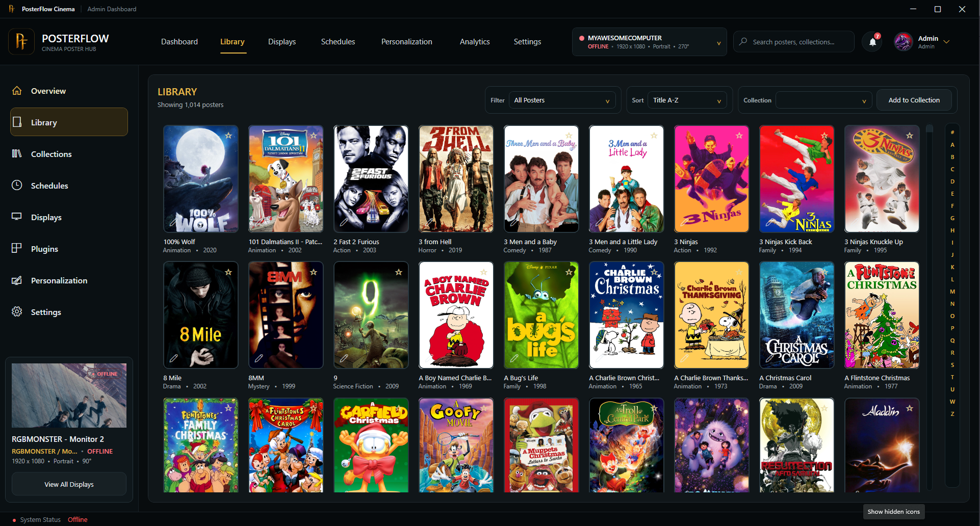Edit 3 from Hell via pencil icon
This screenshot has width=980, height=526.
429,222
